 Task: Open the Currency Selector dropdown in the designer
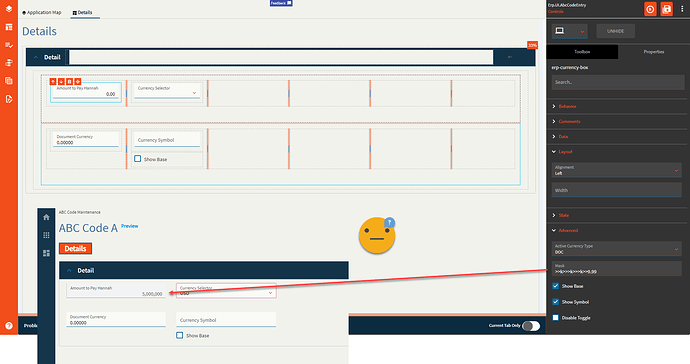tap(167, 92)
